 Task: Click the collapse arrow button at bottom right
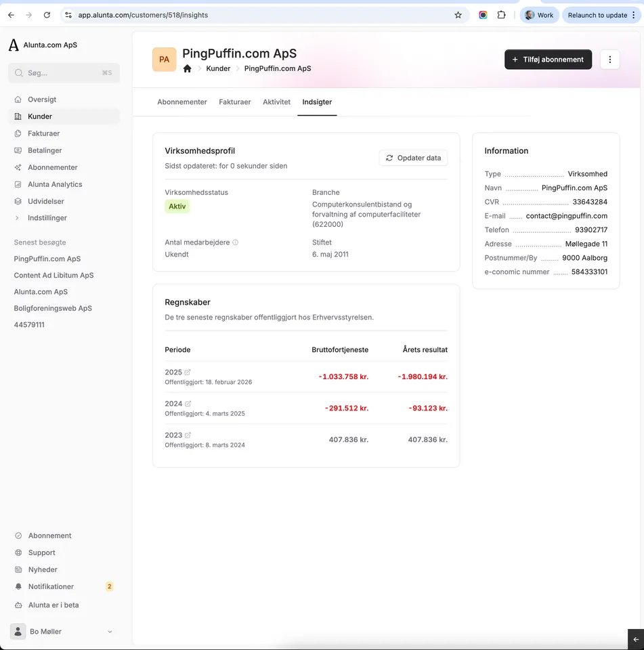click(636, 639)
